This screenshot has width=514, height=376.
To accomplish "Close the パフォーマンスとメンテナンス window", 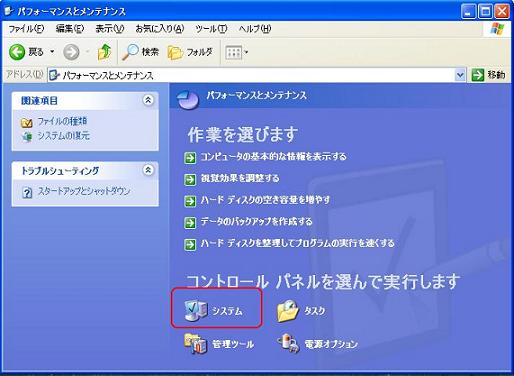I will [x=502, y=12].
